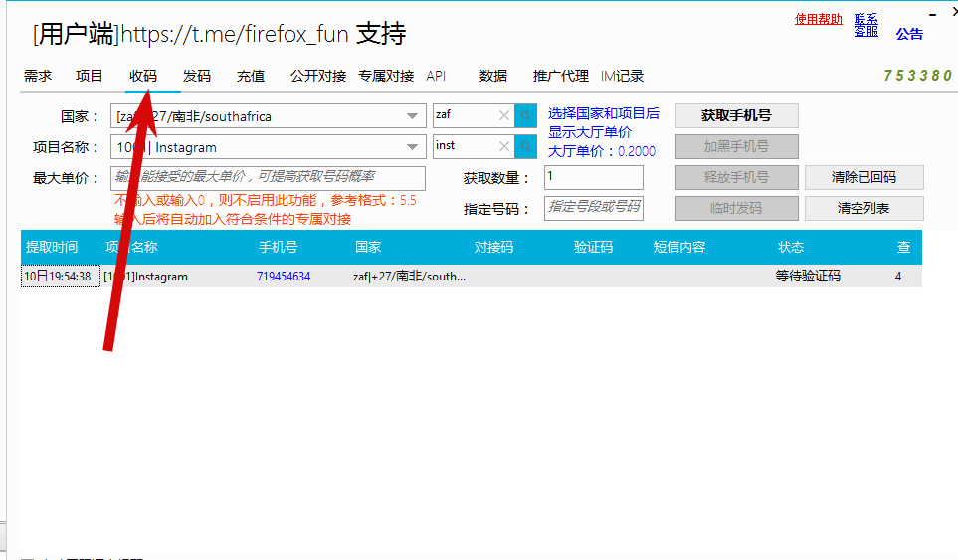Screen dimensions: 958x560
Task: Open the 数据 tab
Action: [x=493, y=76]
